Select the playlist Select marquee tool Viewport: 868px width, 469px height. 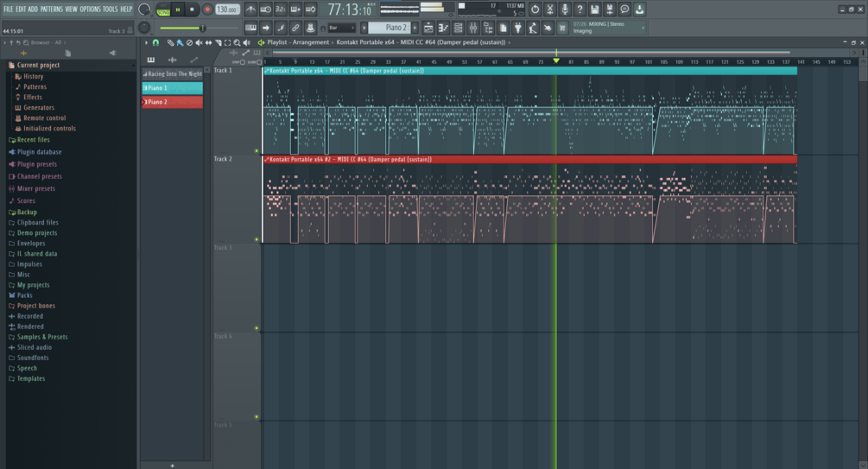coord(227,42)
